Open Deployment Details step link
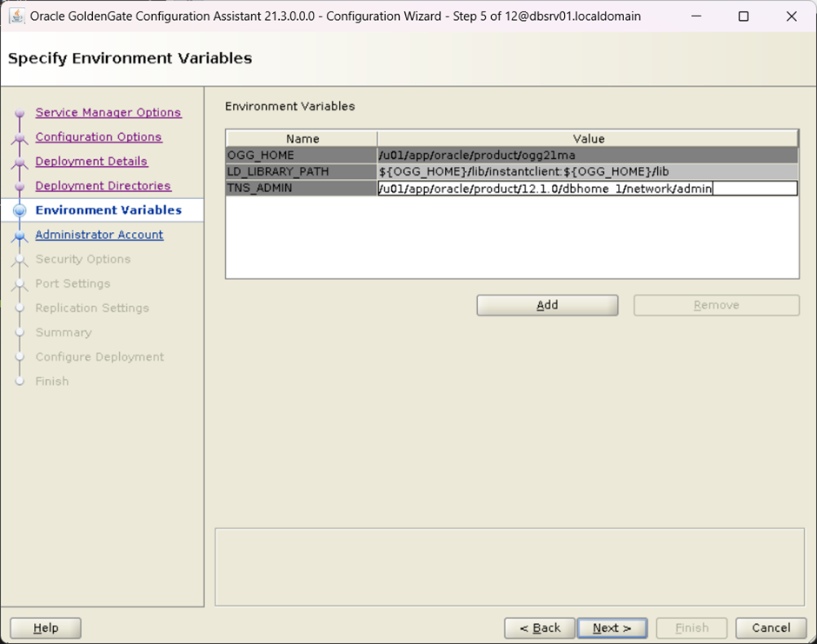 [91, 162]
